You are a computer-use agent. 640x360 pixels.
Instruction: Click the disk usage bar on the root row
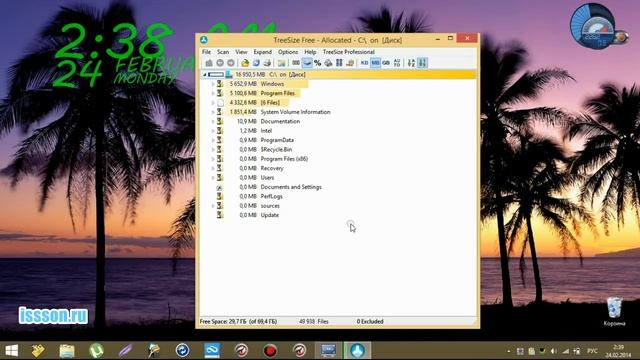(216, 75)
